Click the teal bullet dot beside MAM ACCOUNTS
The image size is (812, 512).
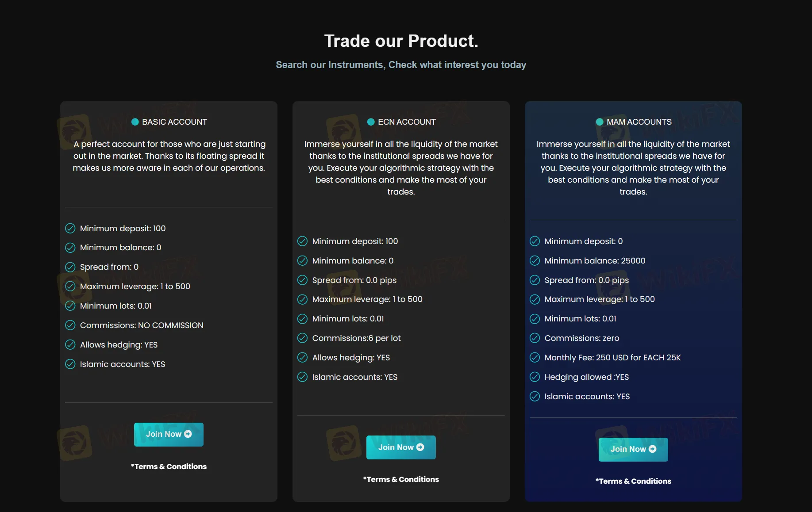(600, 122)
